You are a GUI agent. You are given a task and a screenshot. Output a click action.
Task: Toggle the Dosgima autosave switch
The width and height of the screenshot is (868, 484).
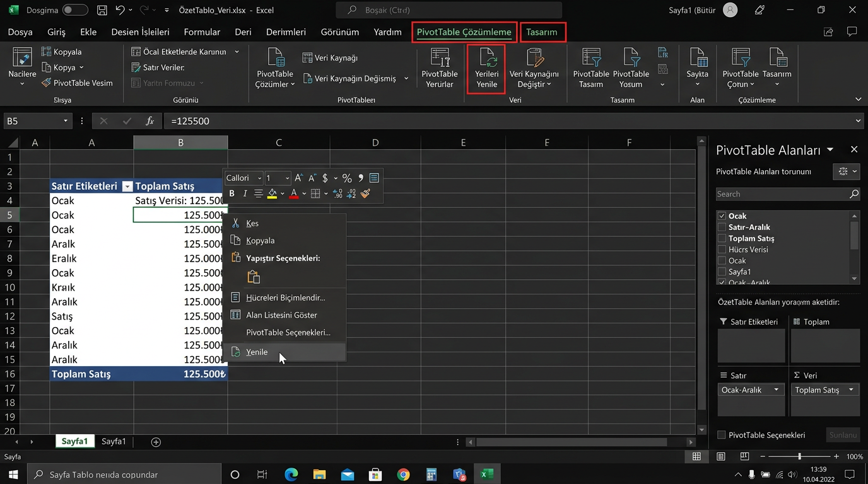click(x=74, y=10)
